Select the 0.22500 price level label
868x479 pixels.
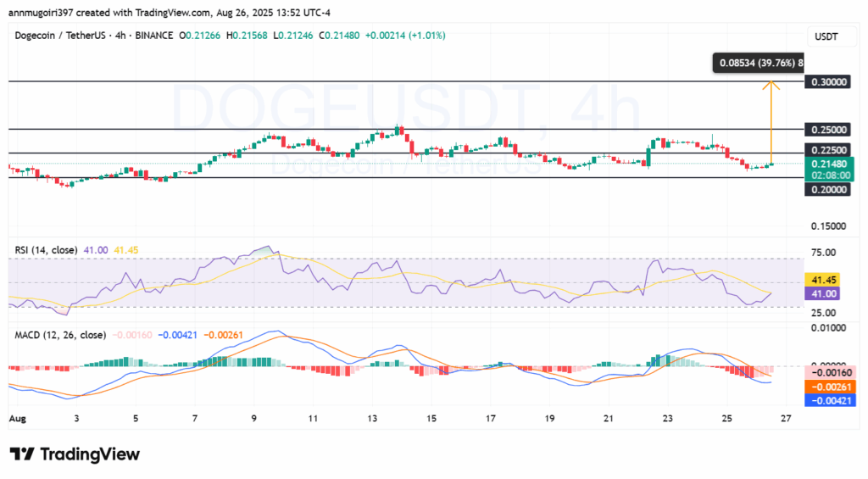(x=829, y=150)
